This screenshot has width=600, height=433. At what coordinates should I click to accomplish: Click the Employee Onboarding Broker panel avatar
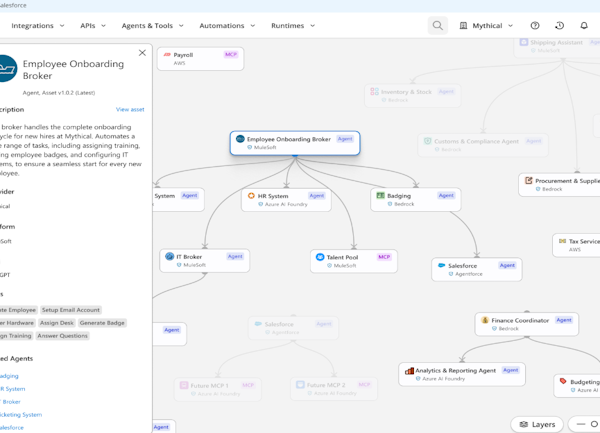click(x=7, y=68)
